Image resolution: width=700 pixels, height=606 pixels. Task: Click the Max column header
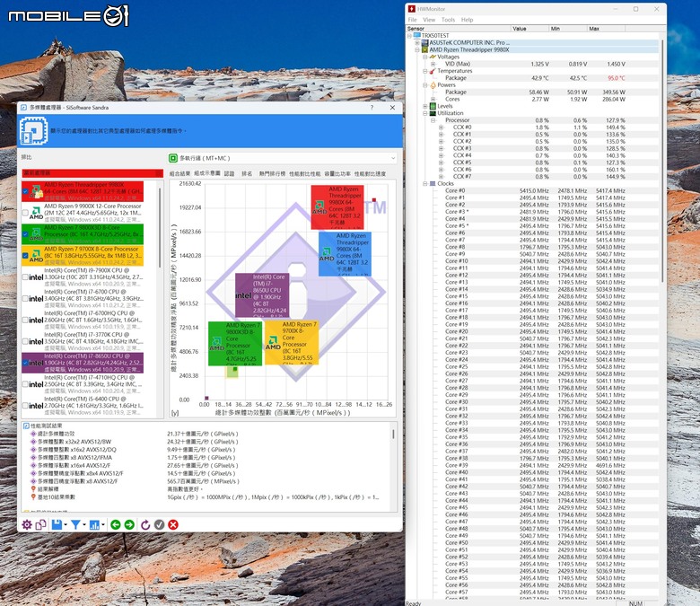point(606,29)
